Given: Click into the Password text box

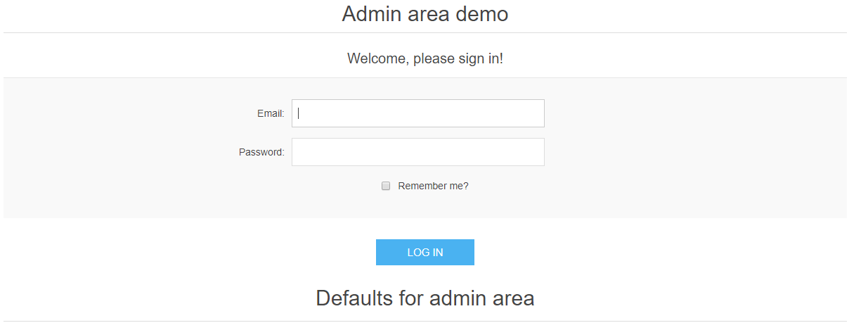Looking at the screenshot, I should coord(417,152).
